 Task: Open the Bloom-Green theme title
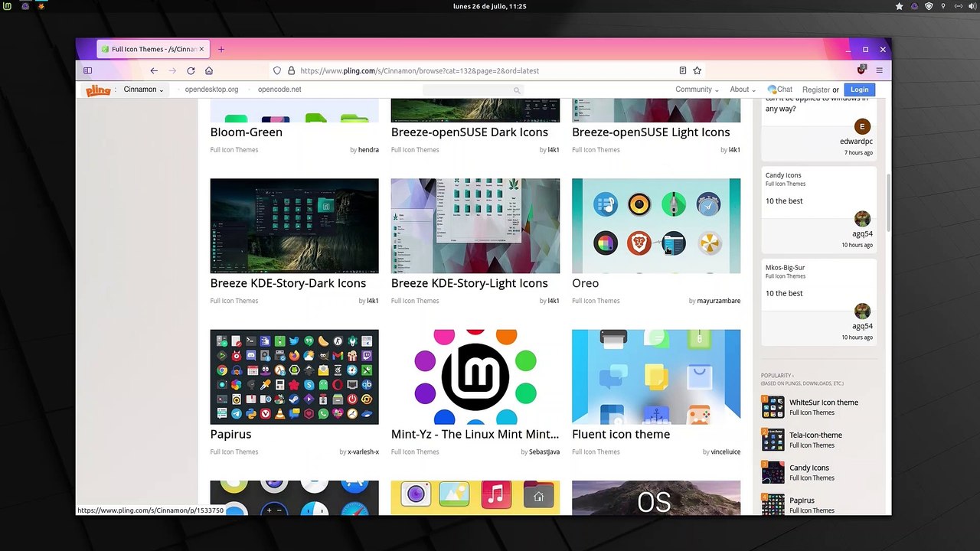247,132
